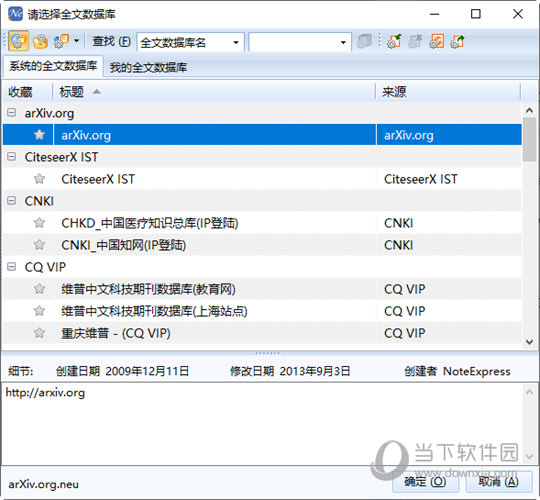Collapse the CiteseerX IST group
Screen dimensions: 540x500
click(x=11, y=157)
